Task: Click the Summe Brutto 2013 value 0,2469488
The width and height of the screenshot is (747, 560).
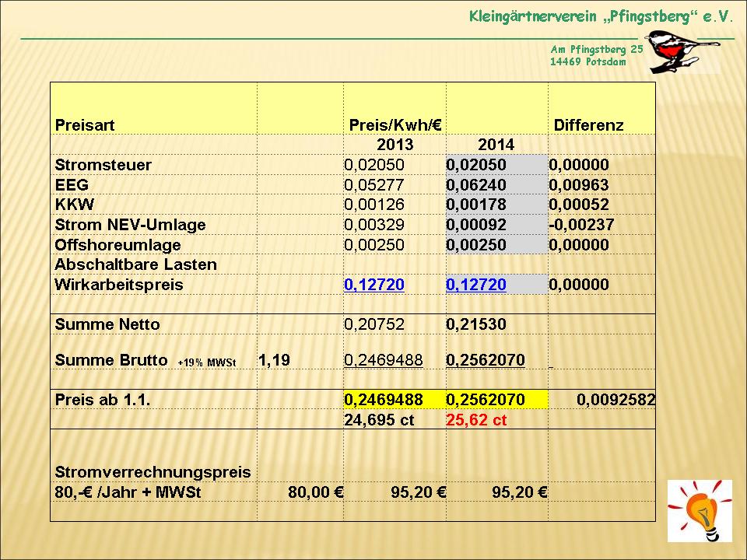Action: tap(384, 360)
